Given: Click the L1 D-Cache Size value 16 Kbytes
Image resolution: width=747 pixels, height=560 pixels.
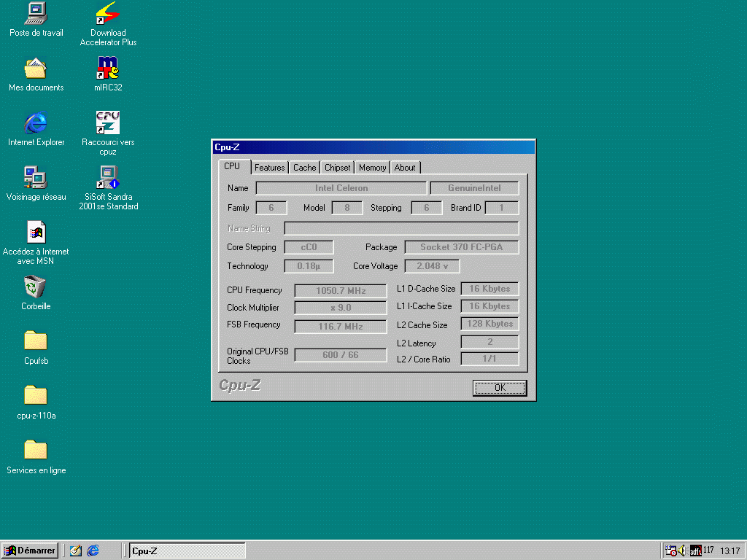Looking at the screenshot, I should 489,289.
